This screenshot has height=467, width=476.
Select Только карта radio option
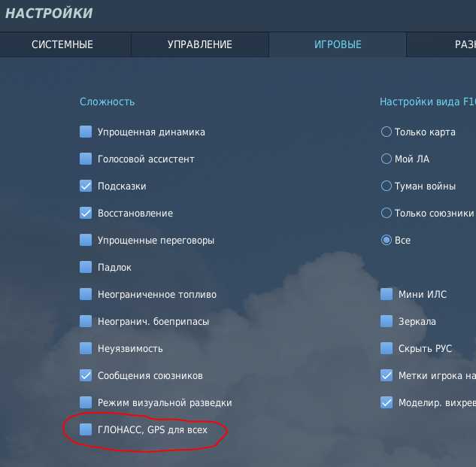click(387, 132)
